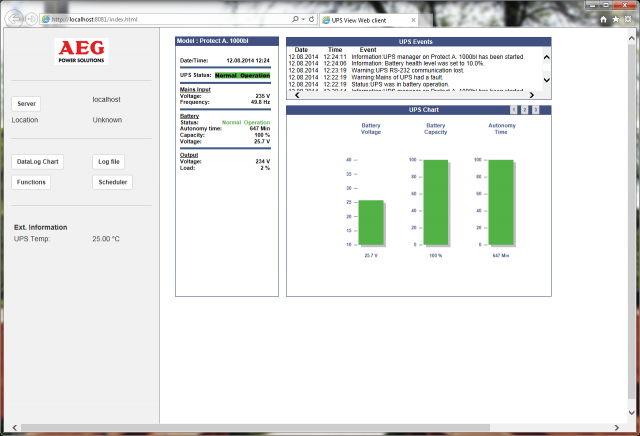Click the green Normal Operation UPS status
Viewport: 640px width, 436px height.
[x=242, y=76]
